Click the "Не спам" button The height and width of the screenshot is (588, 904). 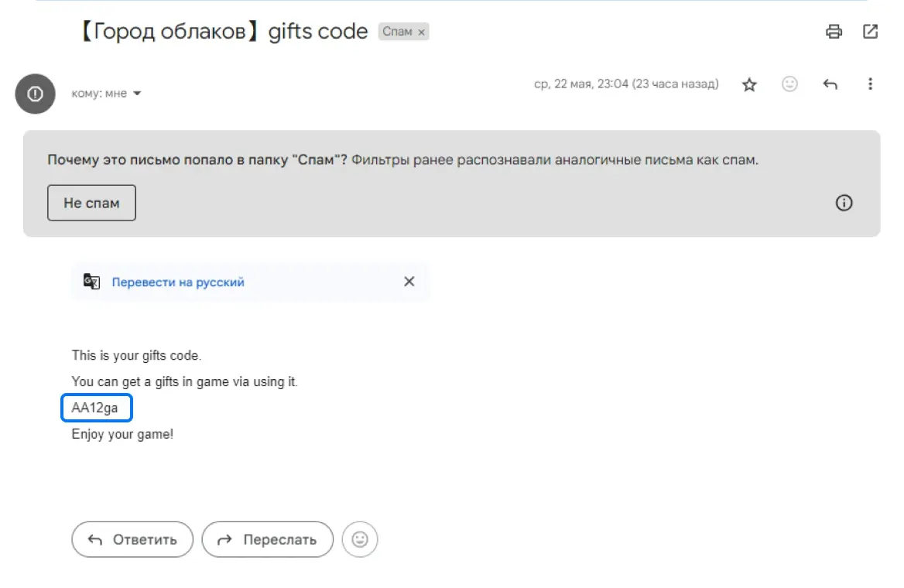tap(91, 203)
